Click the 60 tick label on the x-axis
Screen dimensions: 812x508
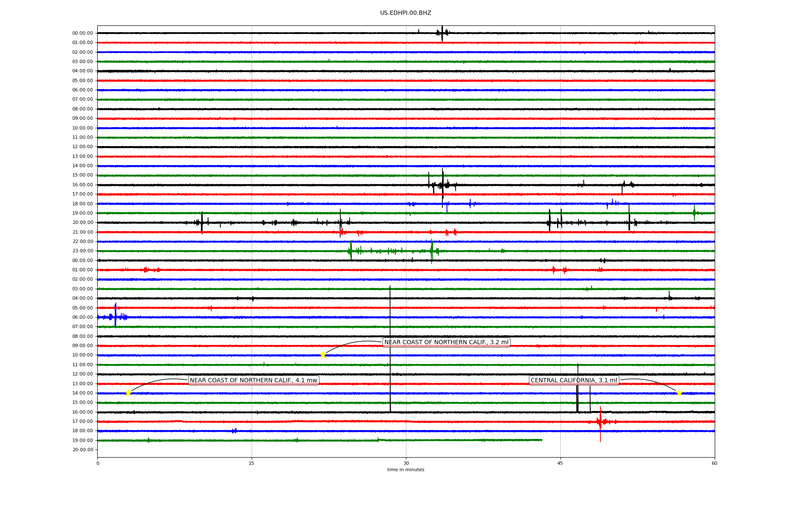714,463
